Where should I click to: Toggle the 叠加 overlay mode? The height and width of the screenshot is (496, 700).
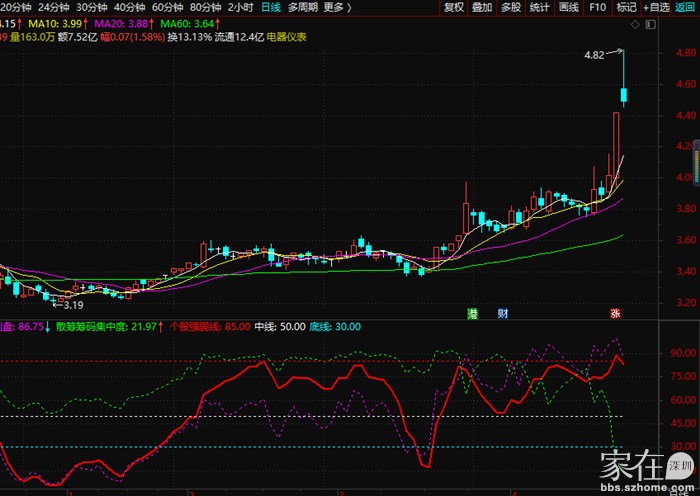click(482, 7)
